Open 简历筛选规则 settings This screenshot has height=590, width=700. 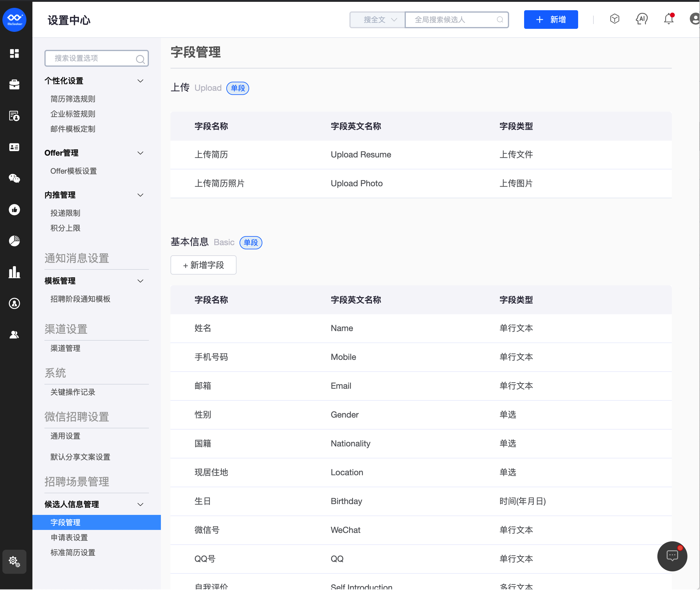73,99
